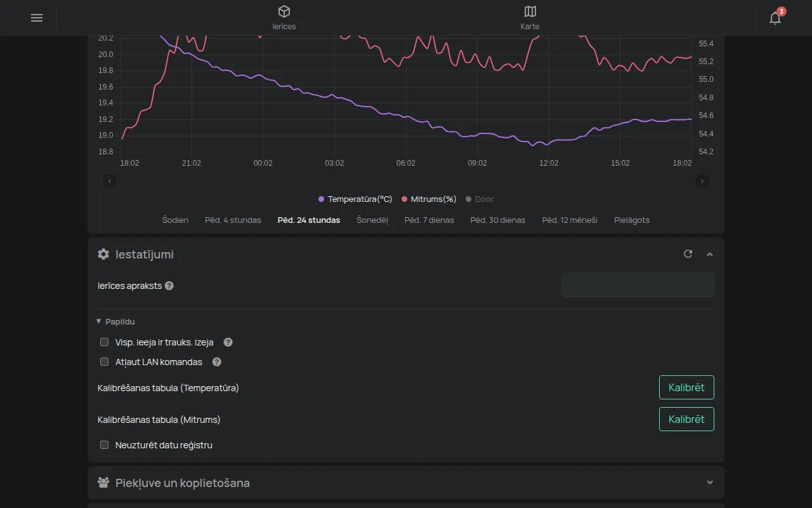Viewport: 812px width, 508px height.
Task: Click help icon for Atļaut LAN komandas
Action: click(x=217, y=362)
